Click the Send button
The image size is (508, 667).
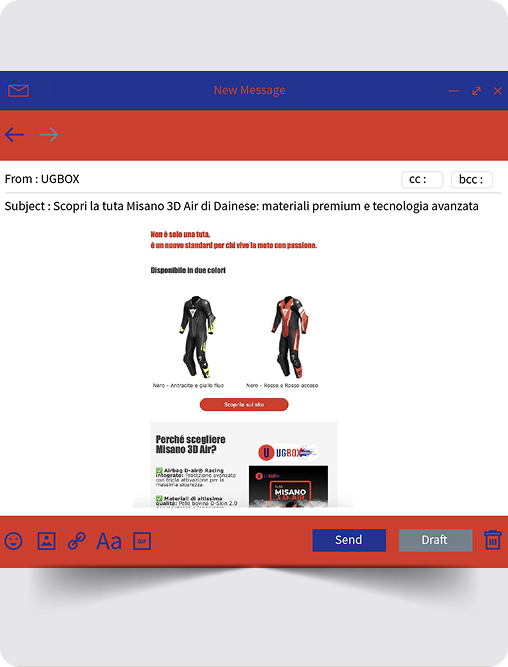tap(349, 540)
